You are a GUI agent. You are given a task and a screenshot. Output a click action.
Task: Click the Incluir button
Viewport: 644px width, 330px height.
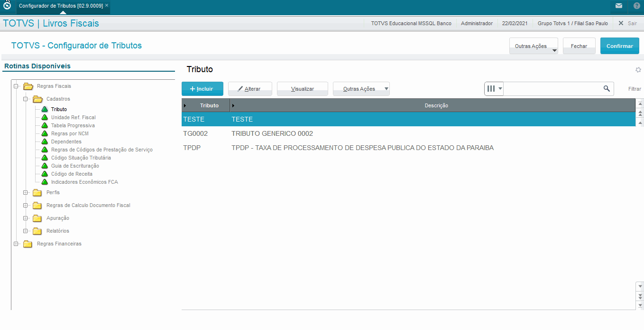click(x=202, y=89)
